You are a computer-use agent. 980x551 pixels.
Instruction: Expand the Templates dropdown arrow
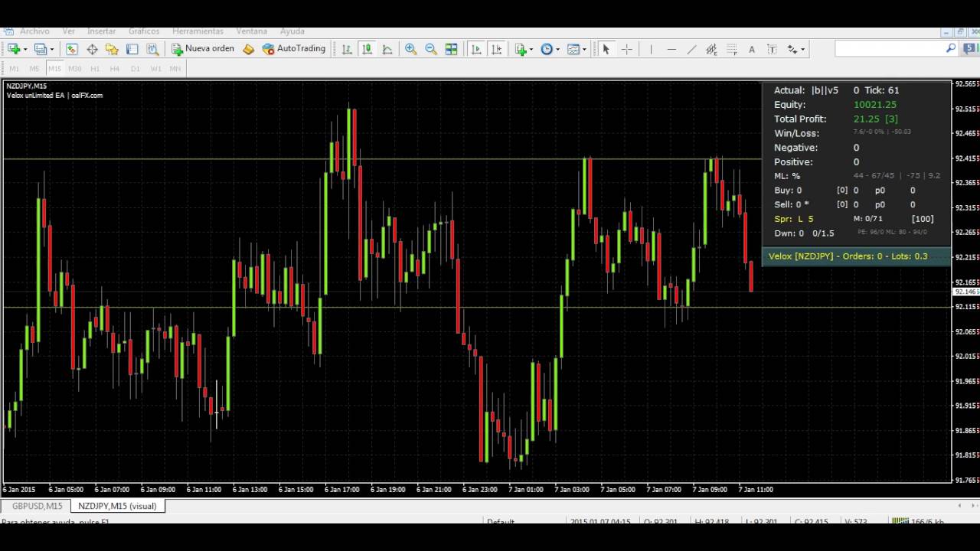click(585, 49)
